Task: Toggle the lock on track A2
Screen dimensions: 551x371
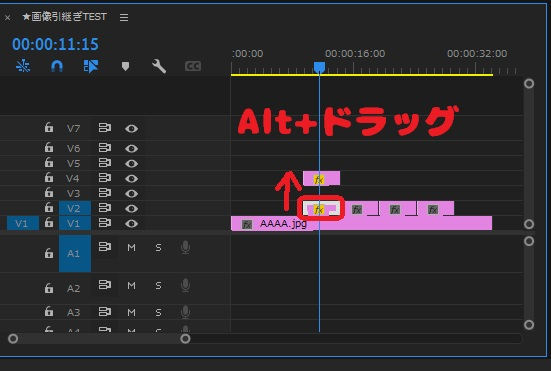Action: (49, 288)
